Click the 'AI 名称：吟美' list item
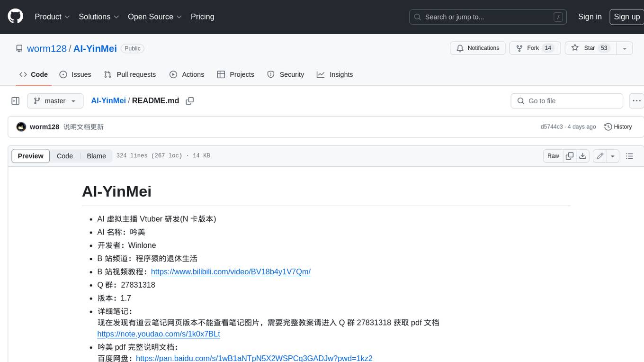644x362 pixels. (121, 232)
